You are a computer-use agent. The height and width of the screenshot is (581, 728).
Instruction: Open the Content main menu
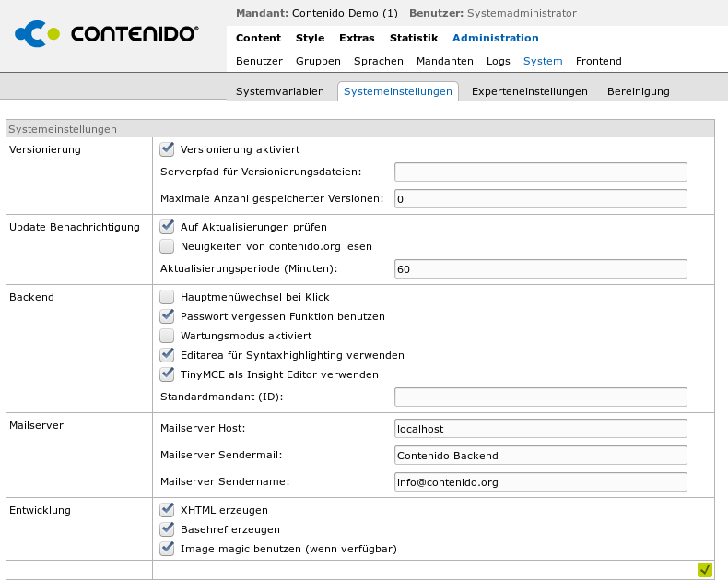point(258,38)
